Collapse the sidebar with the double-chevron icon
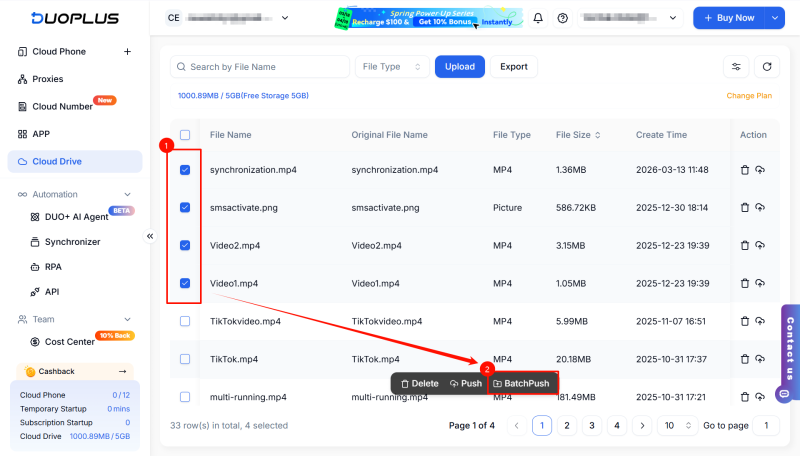The image size is (800, 456). click(150, 236)
